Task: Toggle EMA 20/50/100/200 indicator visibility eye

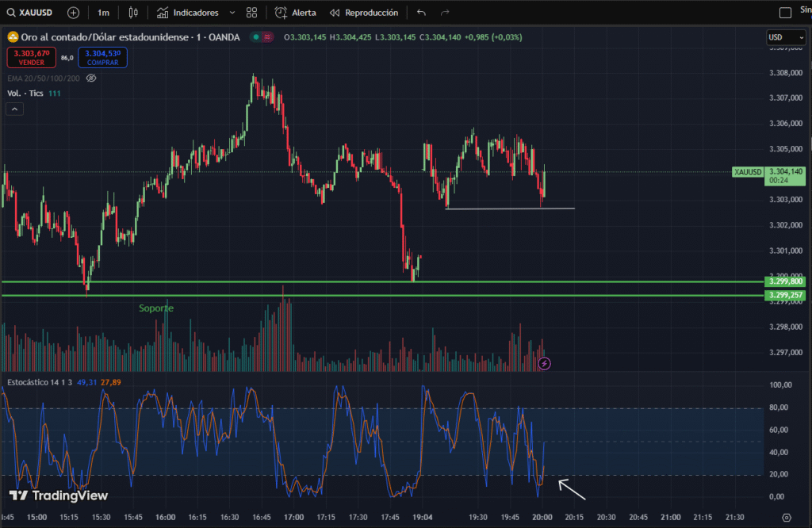Action: 91,78
